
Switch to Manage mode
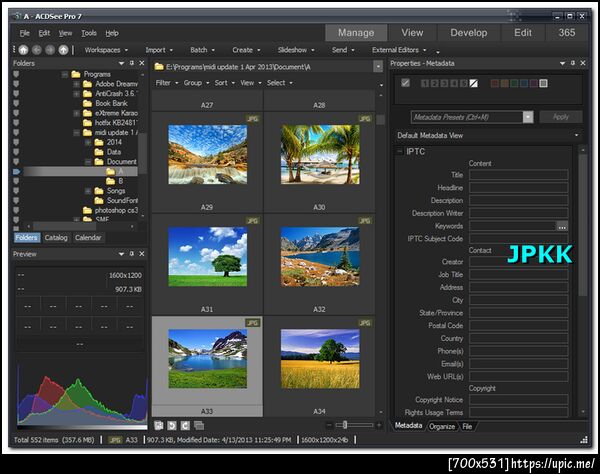356,33
